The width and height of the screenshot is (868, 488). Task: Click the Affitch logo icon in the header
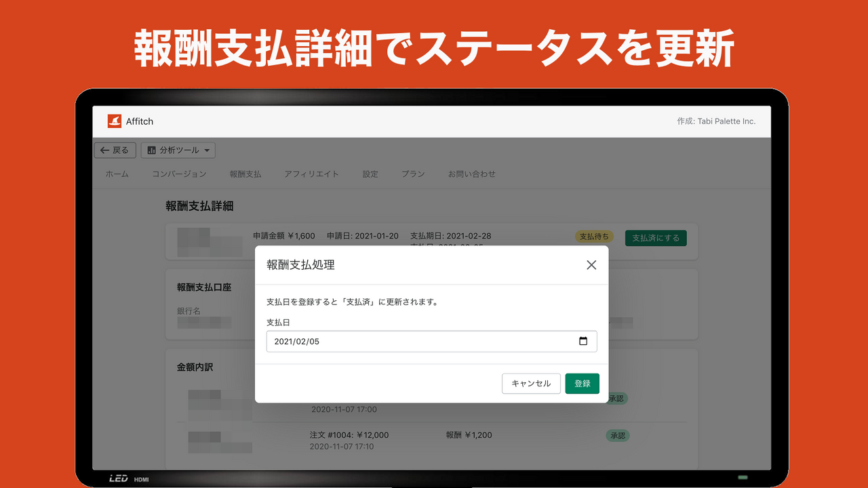[x=115, y=121]
